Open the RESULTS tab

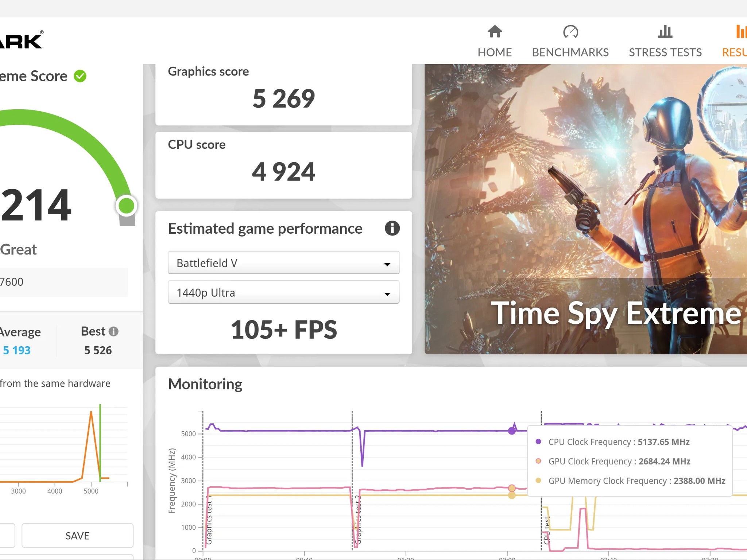tap(734, 41)
